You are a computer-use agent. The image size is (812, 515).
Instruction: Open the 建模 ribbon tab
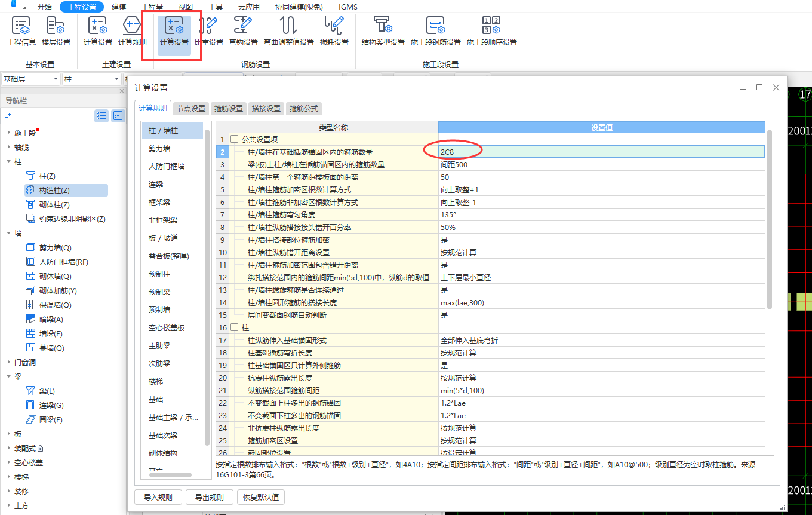119,7
